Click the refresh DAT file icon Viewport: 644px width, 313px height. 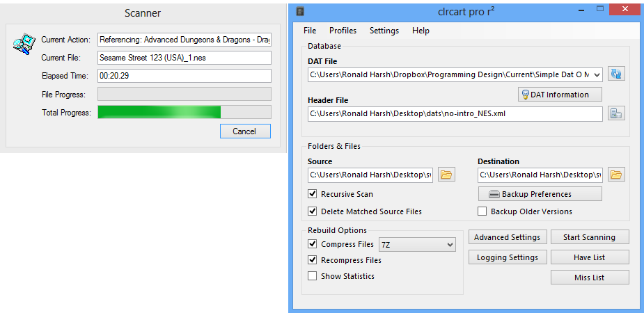616,74
